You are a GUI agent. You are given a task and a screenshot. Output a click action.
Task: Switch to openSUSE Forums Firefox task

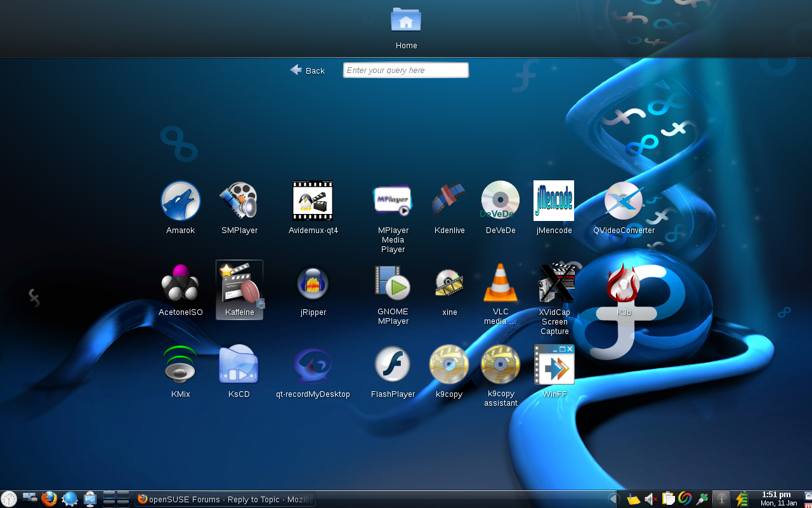[x=225, y=500]
